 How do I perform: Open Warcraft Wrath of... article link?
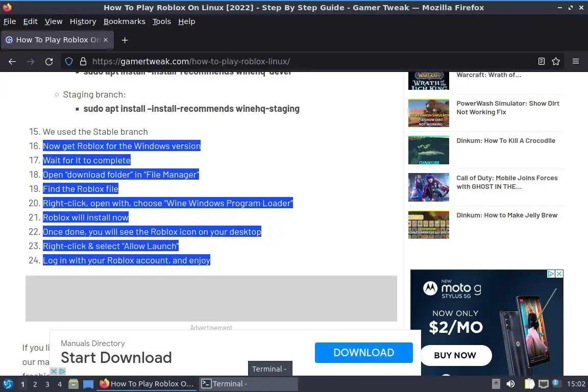tap(488, 75)
